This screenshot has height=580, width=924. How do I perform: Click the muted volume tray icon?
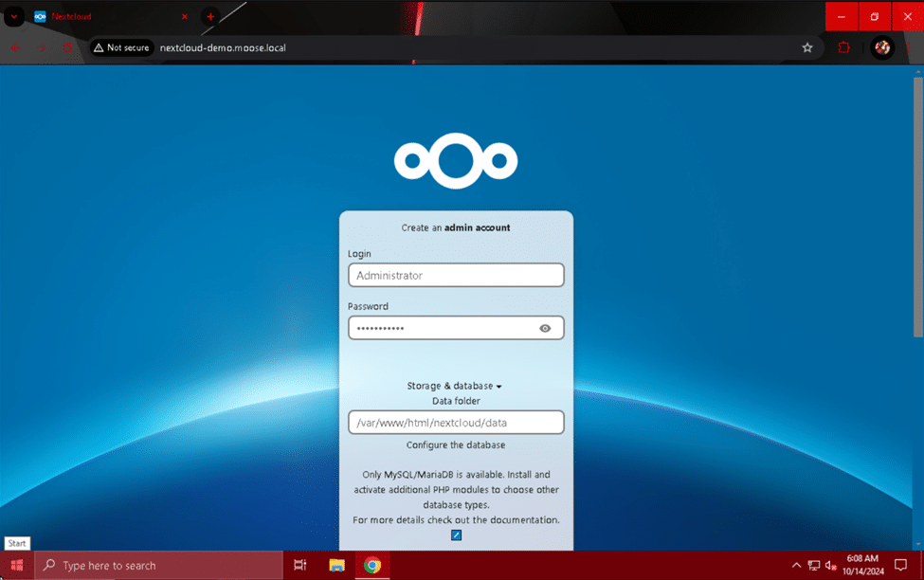(x=831, y=565)
